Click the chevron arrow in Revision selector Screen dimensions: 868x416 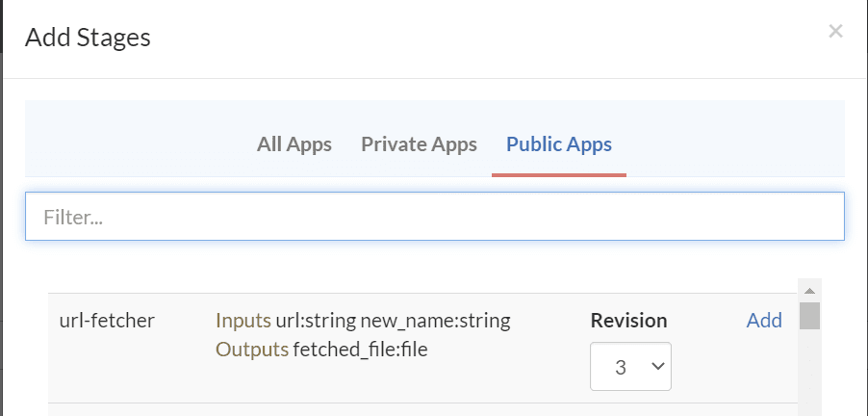click(x=658, y=367)
